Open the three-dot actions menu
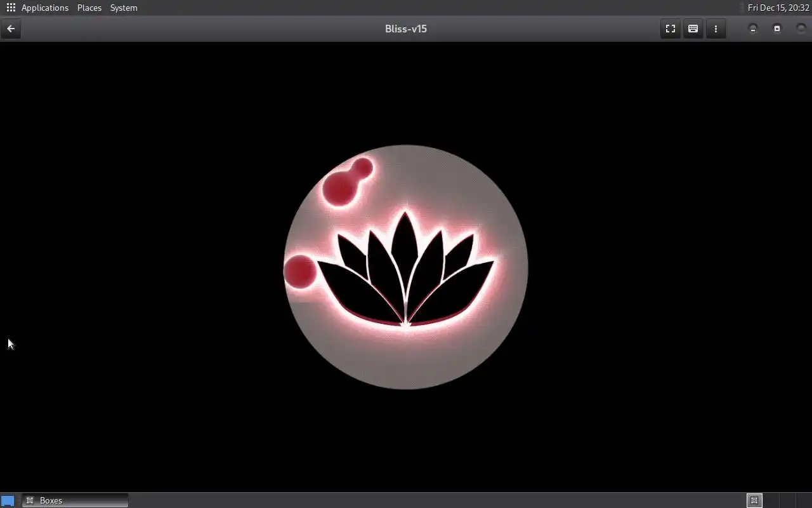The image size is (812, 508). coord(716,29)
